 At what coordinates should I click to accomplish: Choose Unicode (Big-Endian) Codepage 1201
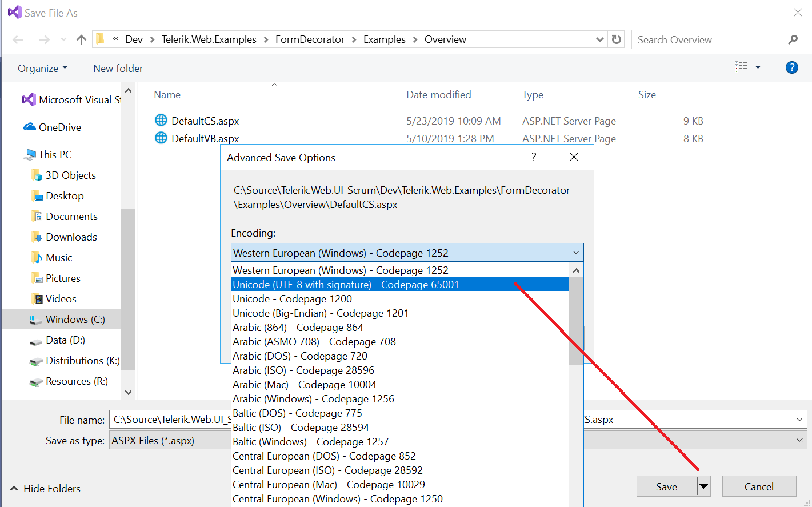400,313
